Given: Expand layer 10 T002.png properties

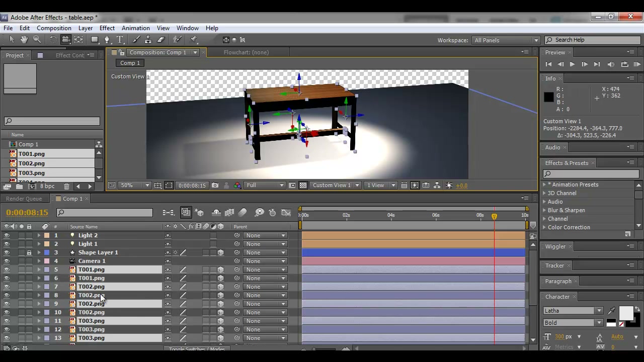Looking at the screenshot, I should tap(39, 312).
